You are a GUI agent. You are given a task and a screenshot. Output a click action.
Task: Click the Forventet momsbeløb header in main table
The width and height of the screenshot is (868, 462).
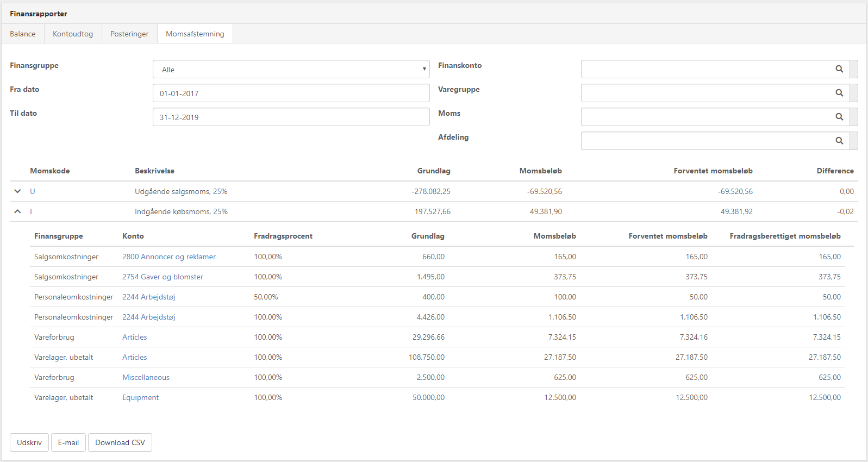713,171
